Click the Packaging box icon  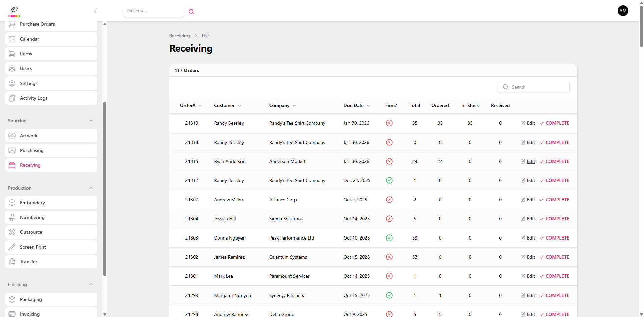(12, 299)
